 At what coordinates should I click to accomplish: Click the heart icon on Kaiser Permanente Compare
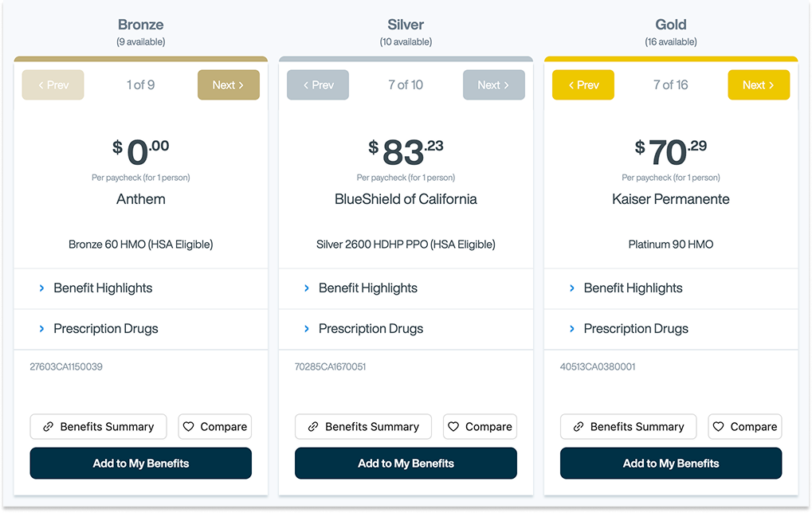(x=719, y=427)
